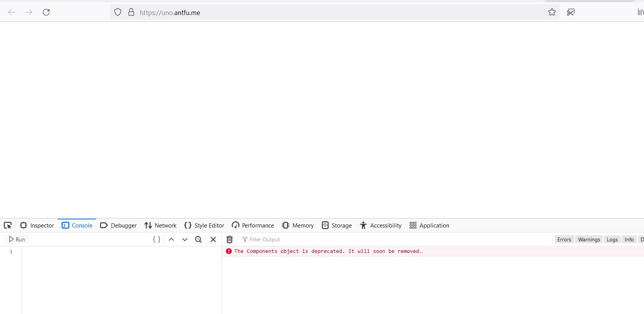Switch to the Inspector tab
Screen dimensions: 644x314
tap(37, 225)
